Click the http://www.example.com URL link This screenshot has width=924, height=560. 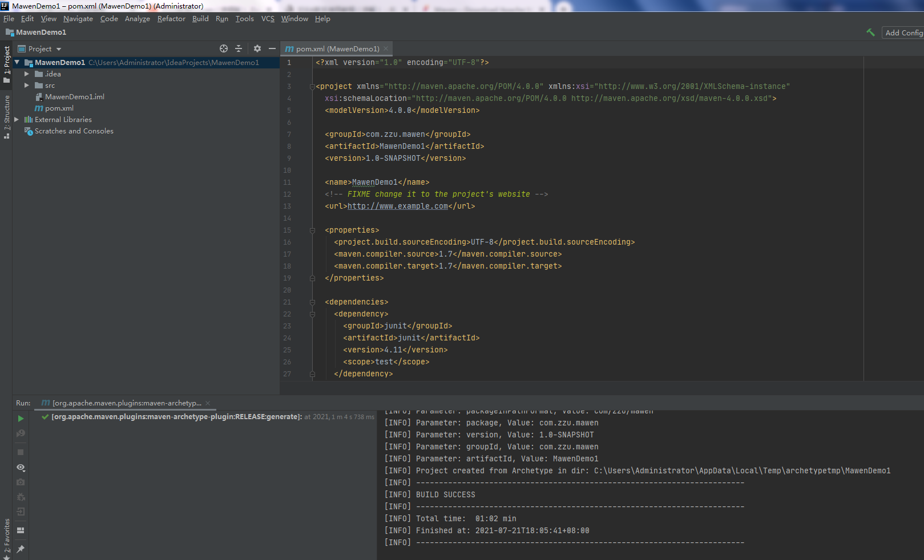[x=398, y=206]
